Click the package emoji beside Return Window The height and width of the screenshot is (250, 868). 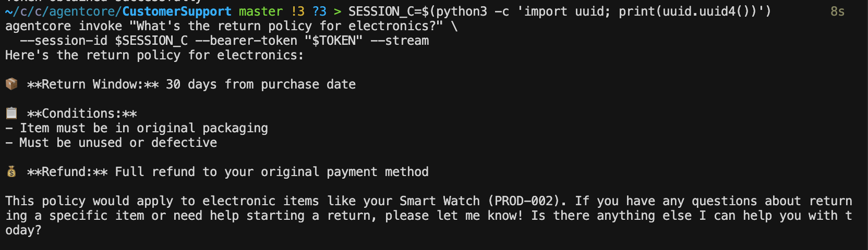click(11, 84)
